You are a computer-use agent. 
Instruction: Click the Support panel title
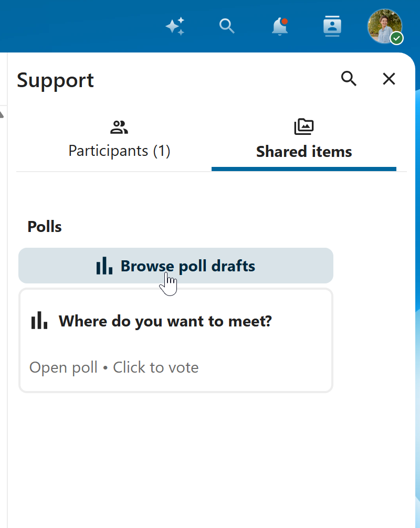click(55, 80)
